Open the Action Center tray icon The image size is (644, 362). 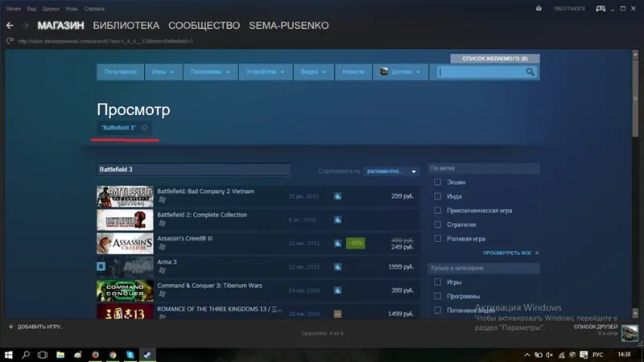(x=584, y=355)
